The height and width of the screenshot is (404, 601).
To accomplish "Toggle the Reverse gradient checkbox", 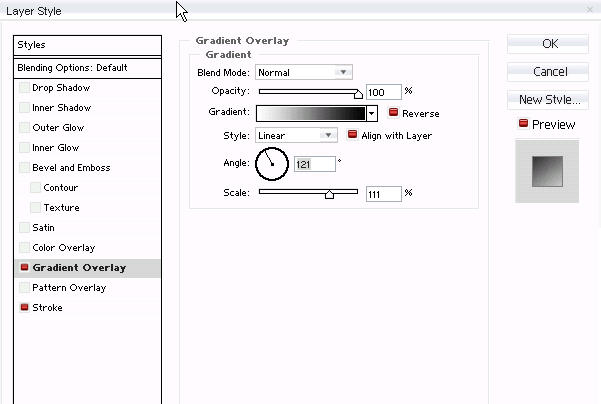I will (393, 112).
